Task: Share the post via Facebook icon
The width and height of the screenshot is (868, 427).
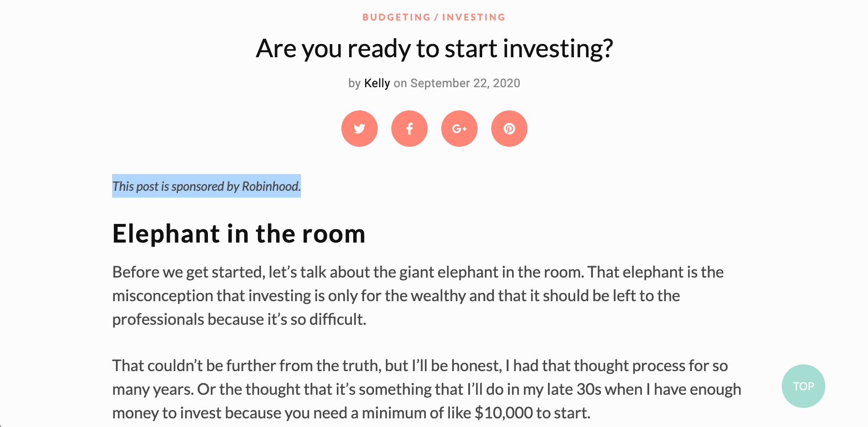Action: pos(409,129)
